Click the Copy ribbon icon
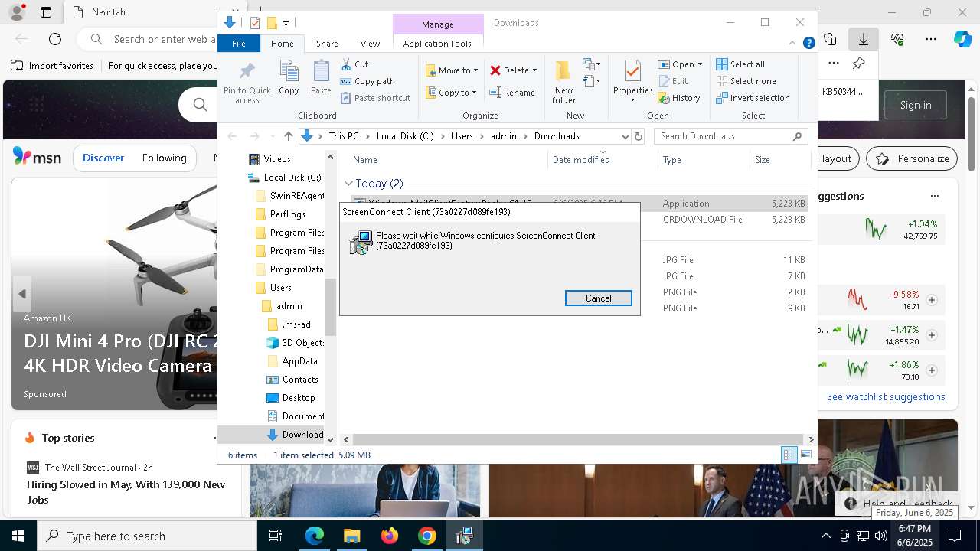Screen dimensions: 980x551 pyautogui.click(x=289, y=78)
